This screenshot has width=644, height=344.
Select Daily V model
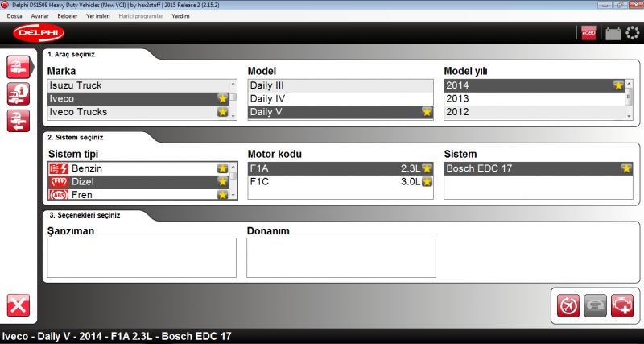click(x=341, y=112)
